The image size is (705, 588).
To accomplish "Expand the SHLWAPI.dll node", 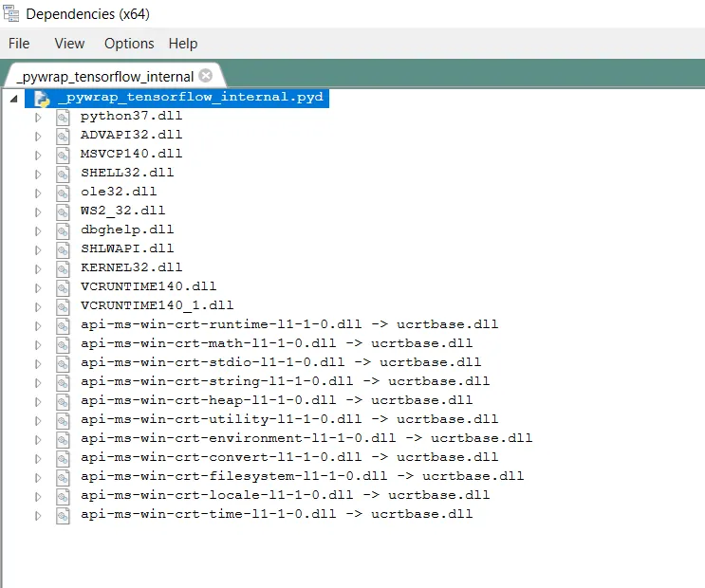I will [38, 250].
